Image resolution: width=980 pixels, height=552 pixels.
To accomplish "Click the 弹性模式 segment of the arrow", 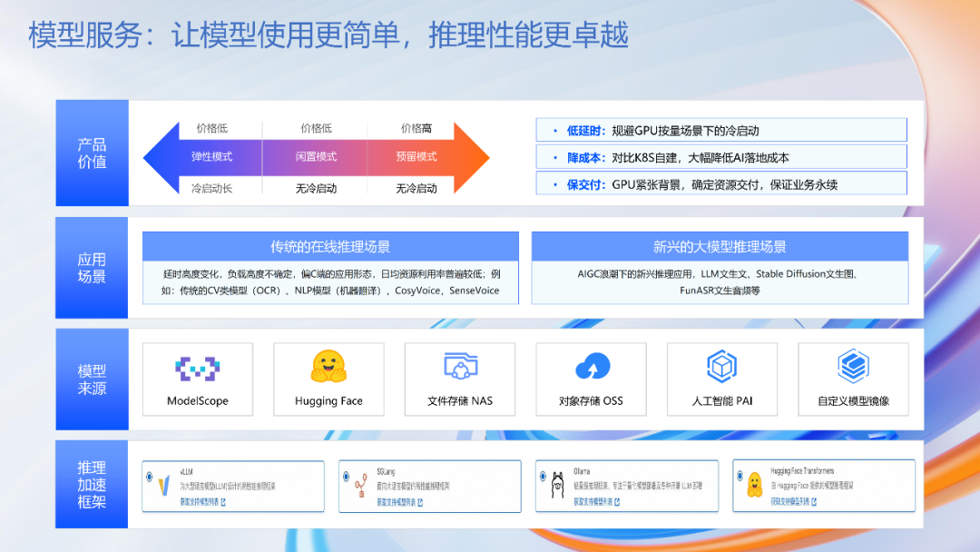I will coord(211,157).
